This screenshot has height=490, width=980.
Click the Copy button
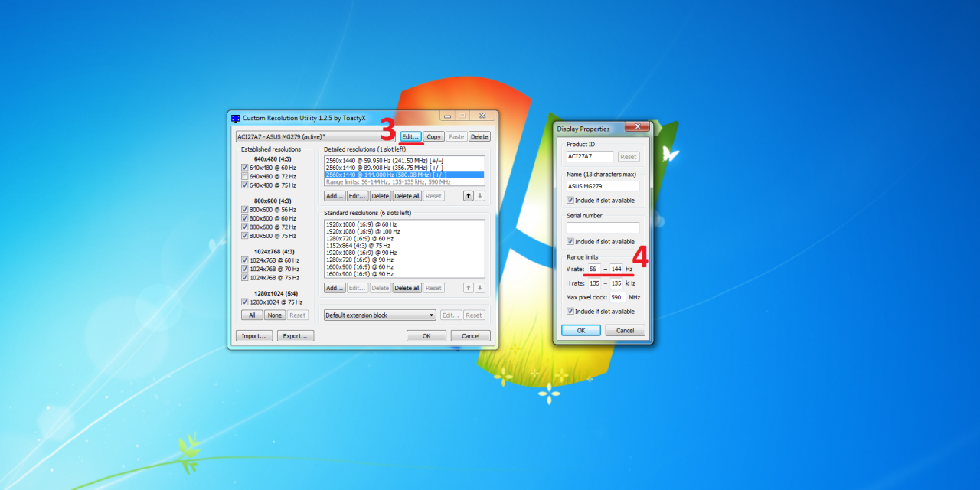(x=434, y=136)
